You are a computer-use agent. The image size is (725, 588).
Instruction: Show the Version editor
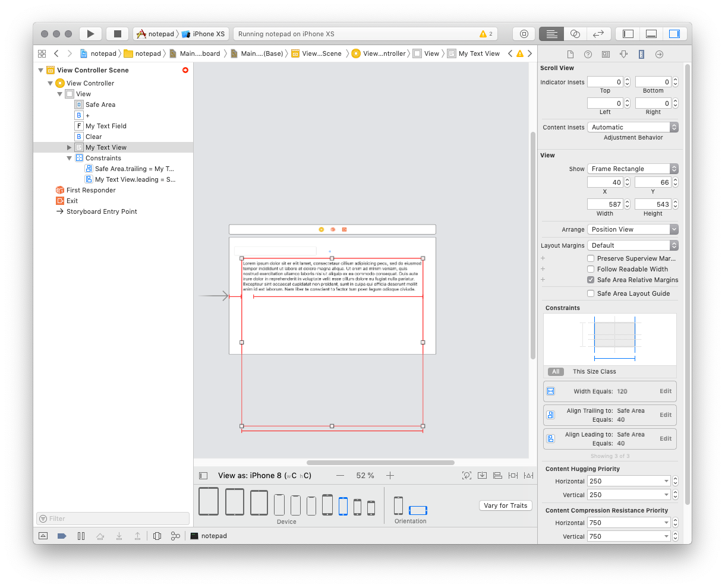point(598,34)
